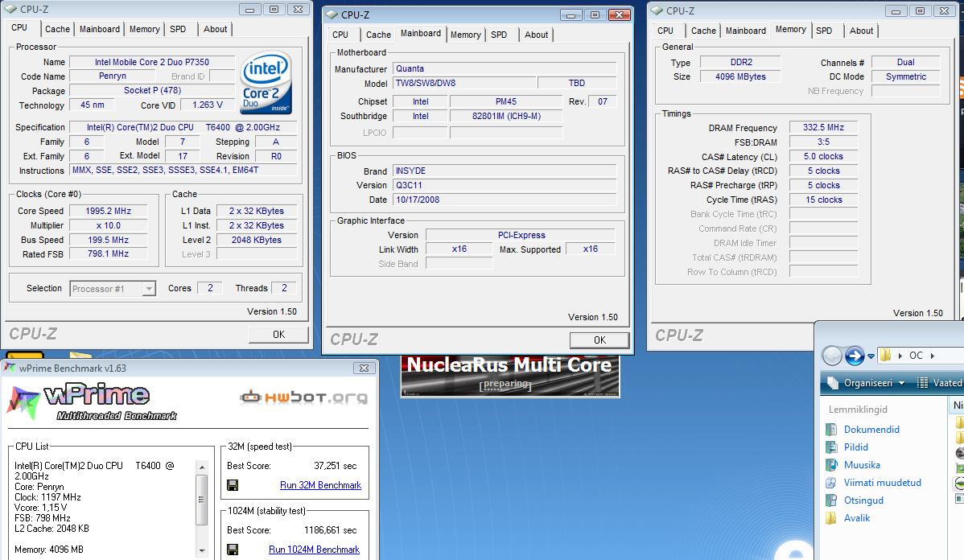Open recent pages dropdown next to forward arrow
This screenshot has width=964, height=560.
(871, 356)
